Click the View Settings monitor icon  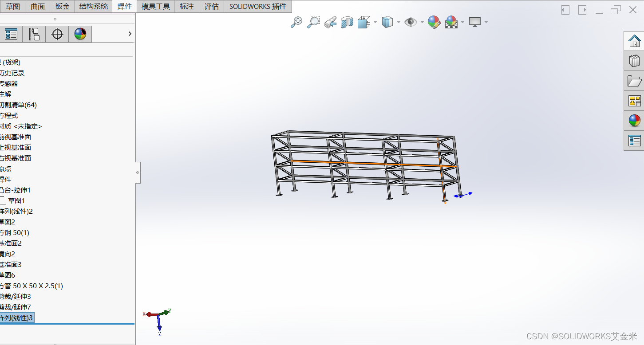[x=475, y=22]
